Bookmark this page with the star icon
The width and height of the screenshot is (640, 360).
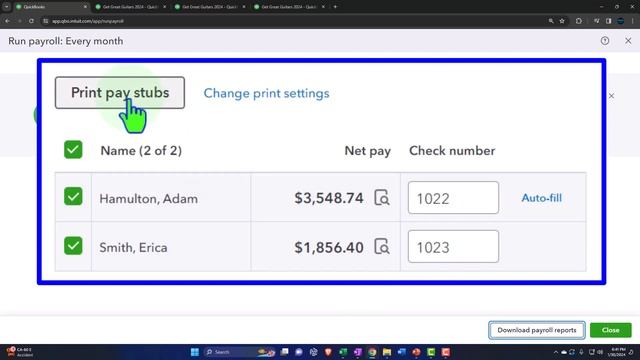click(562, 21)
